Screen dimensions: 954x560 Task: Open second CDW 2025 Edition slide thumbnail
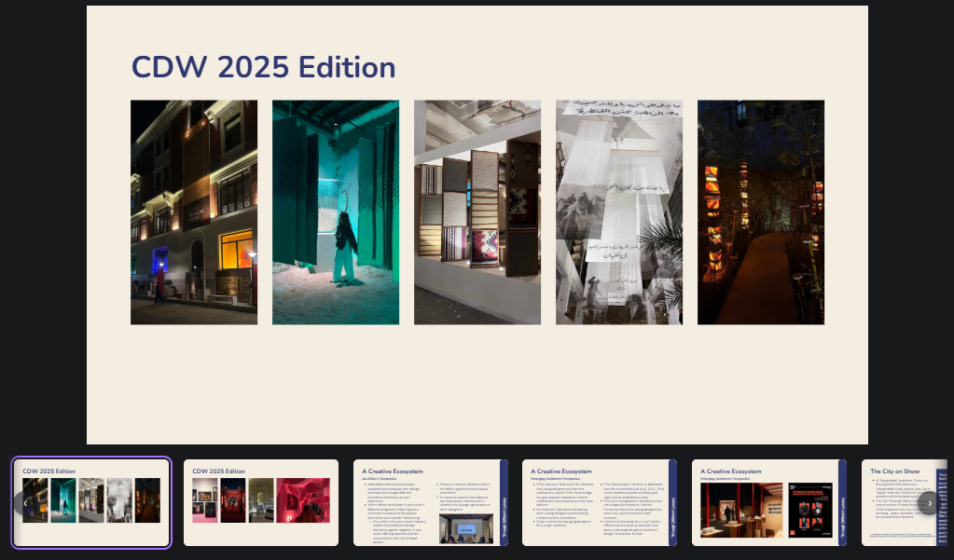click(x=261, y=502)
